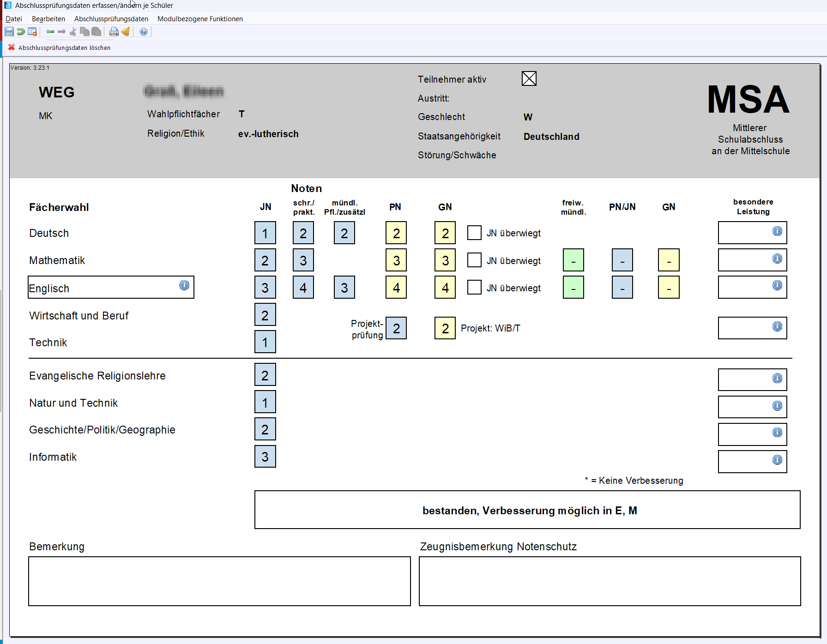Open the Datei menu
The image size is (827, 644).
click(14, 19)
